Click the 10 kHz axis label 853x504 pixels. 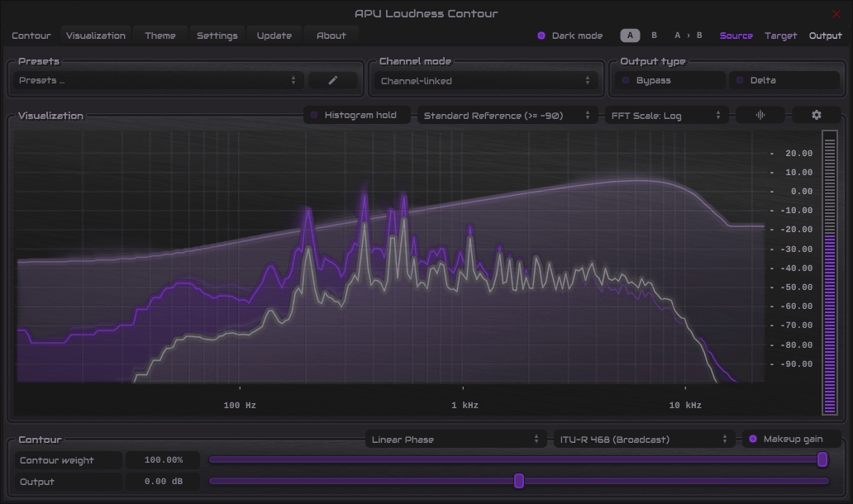[685, 405]
